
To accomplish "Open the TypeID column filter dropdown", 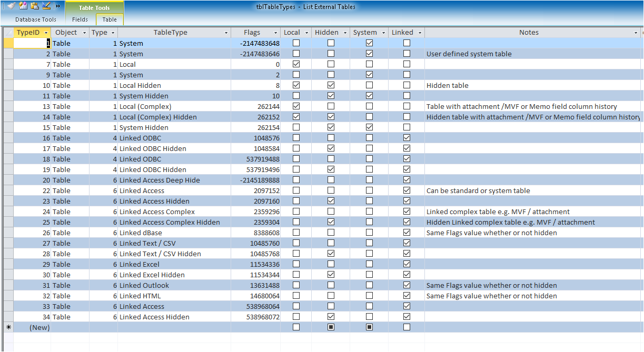I will [x=45, y=33].
